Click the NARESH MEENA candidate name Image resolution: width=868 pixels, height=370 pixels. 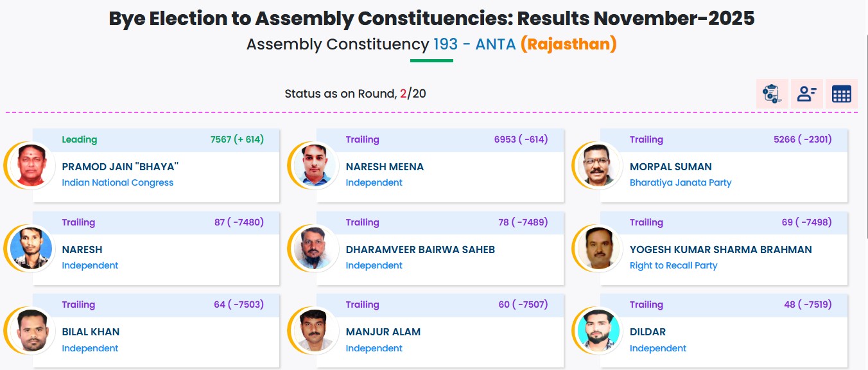[x=385, y=167]
